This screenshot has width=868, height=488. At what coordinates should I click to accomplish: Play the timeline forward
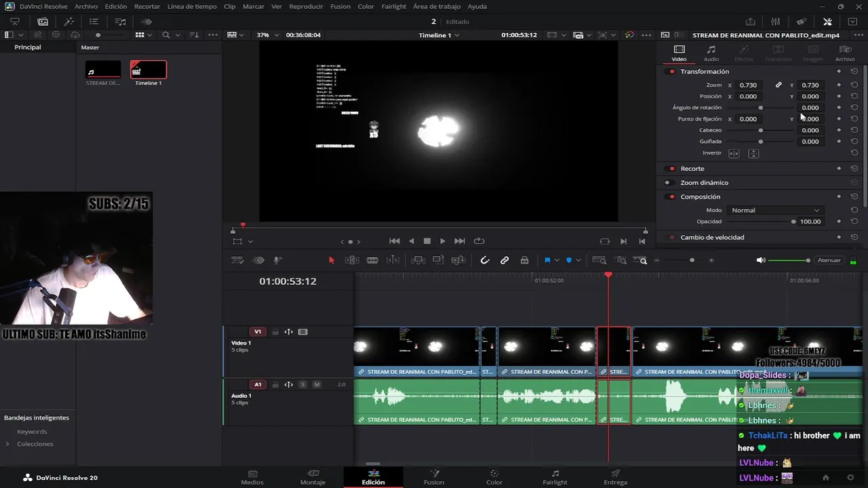coord(443,241)
